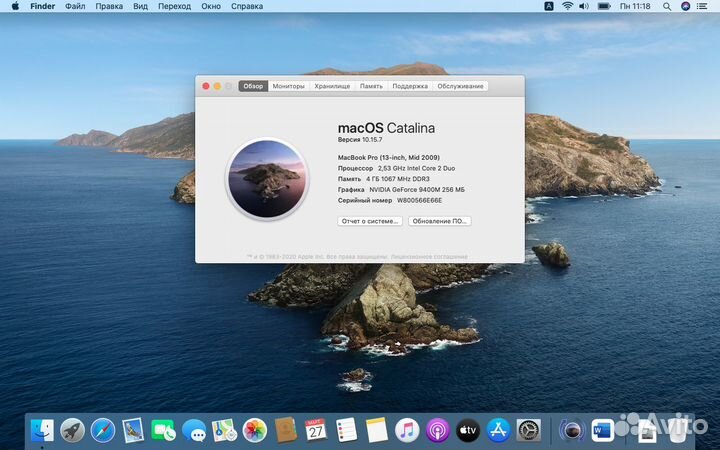Switch to the Поддержка tab
The width and height of the screenshot is (720, 450).
[410, 86]
